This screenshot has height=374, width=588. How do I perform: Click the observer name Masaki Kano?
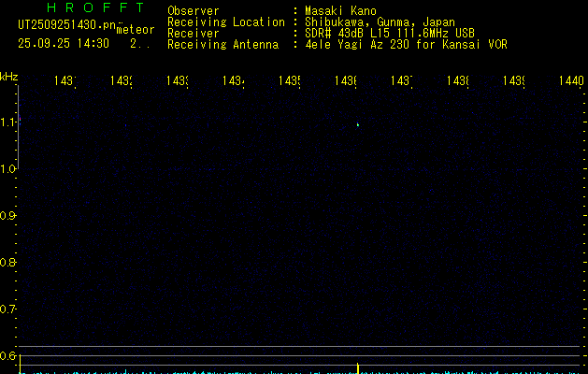[x=340, y=10]
